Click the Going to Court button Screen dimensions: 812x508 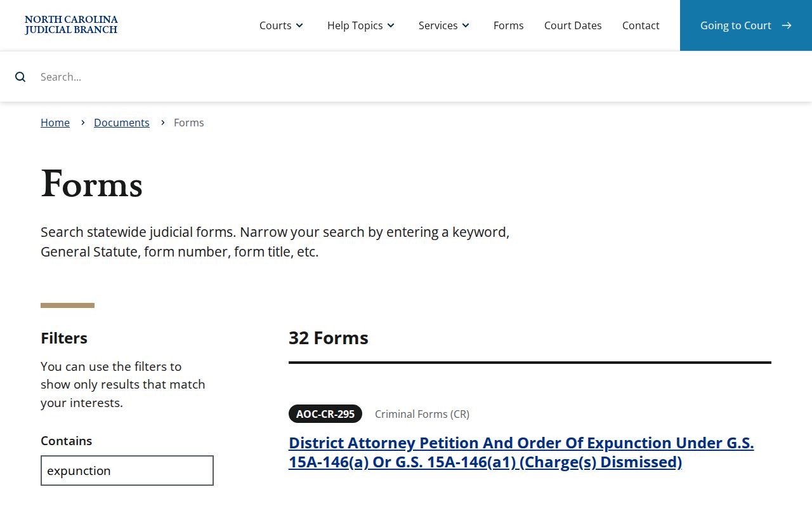pyautogui.click(x=746, y=25)
